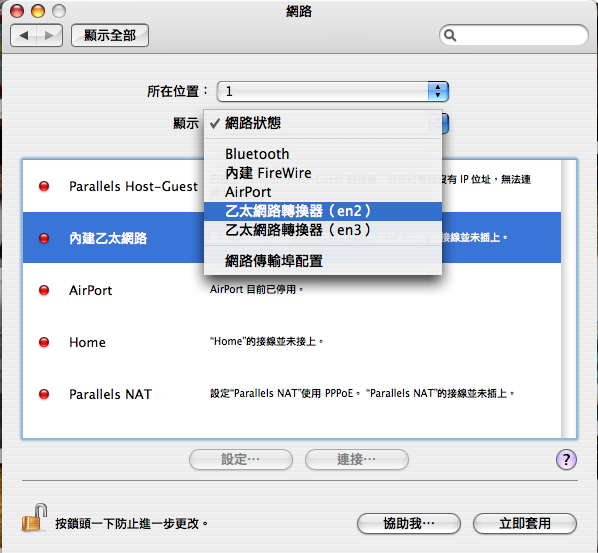Close the 網路 window with red button

click(17, 11)
